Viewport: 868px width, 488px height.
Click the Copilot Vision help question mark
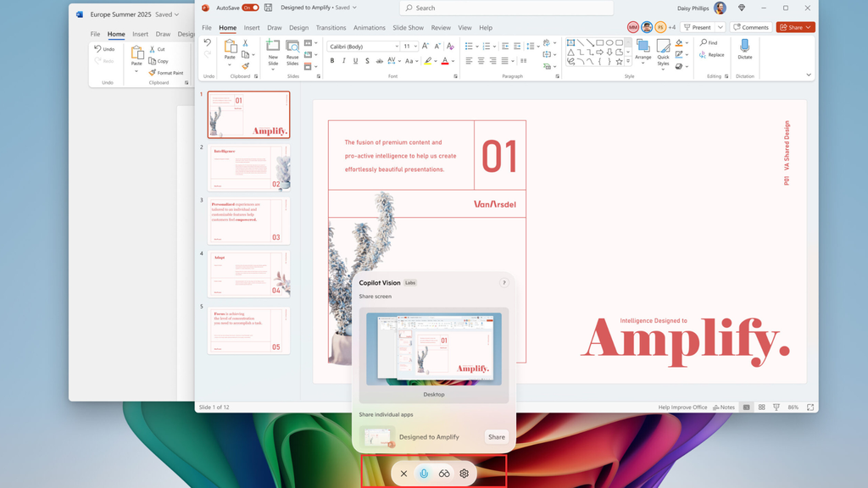pyautogui.click(x=504, y=283)
